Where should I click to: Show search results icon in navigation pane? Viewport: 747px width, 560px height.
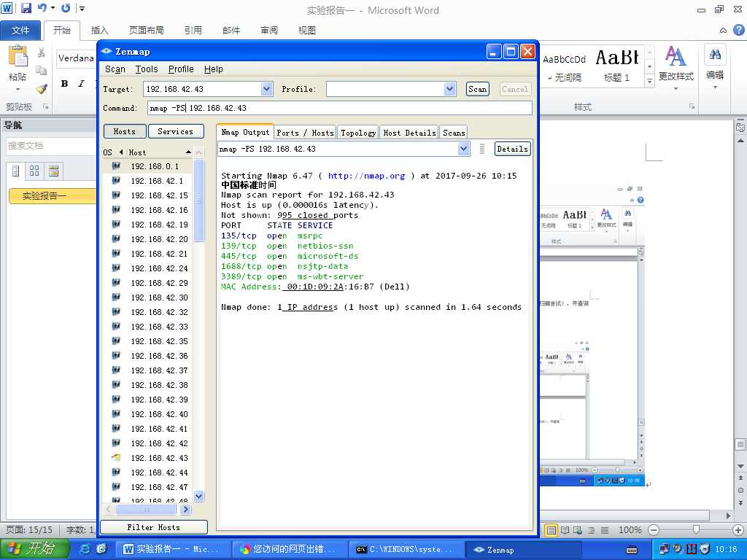(53, 171)
